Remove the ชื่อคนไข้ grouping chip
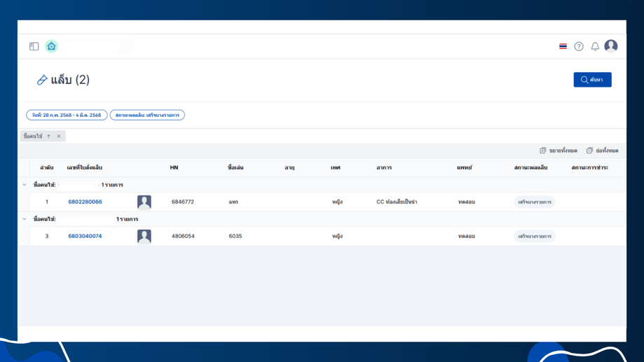 click(59, 137)
